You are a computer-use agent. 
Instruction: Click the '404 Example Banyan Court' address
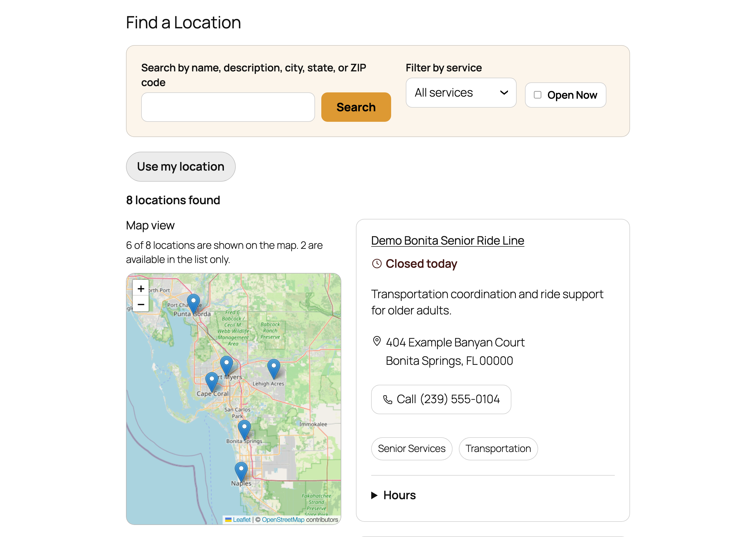pyautogui.click(x=455, y=342)
